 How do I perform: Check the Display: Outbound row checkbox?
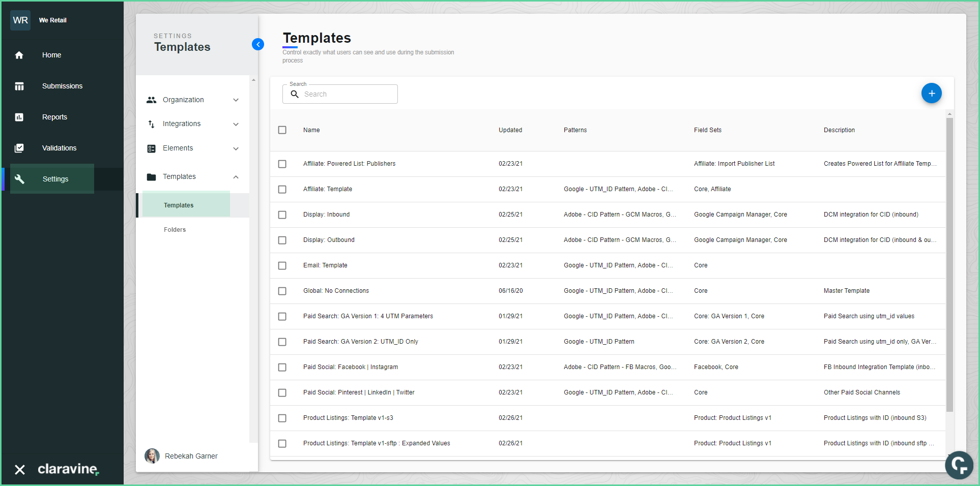pyautogui.click(x=282, y=240)
